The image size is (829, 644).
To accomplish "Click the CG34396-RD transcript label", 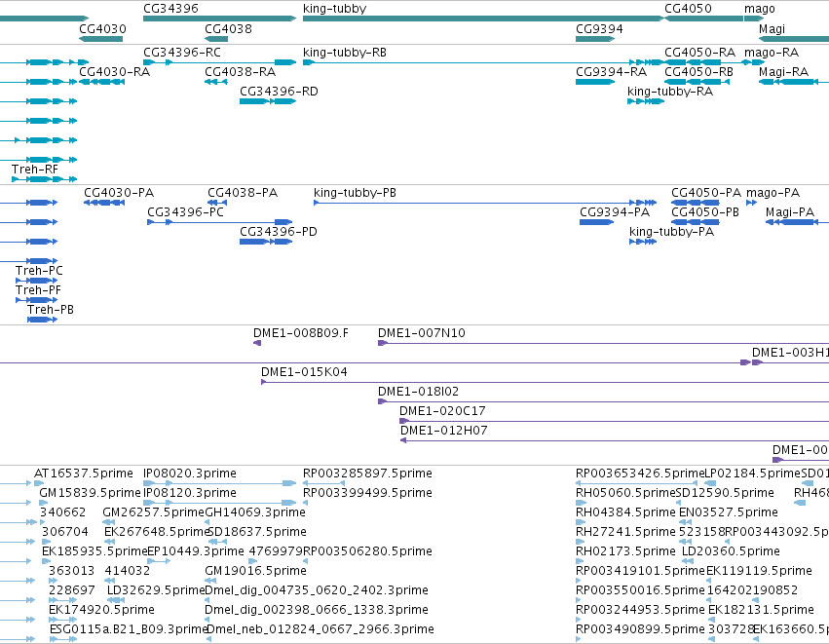I will [x=279, y=92].
